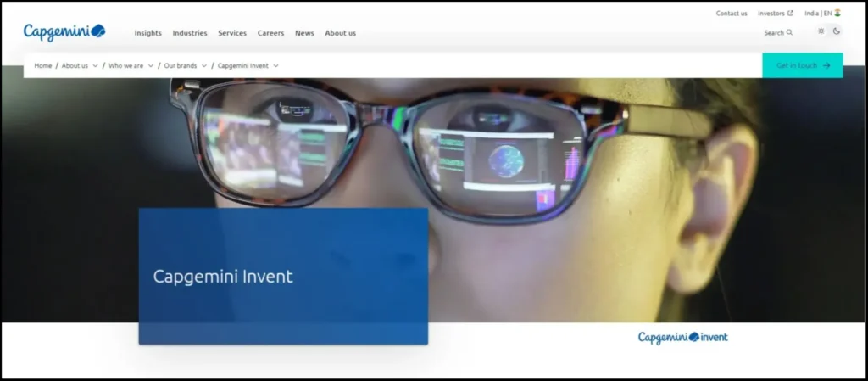Click the Capgemini invent logo below hero
The image size is (868, 381).
click(682, 337)
